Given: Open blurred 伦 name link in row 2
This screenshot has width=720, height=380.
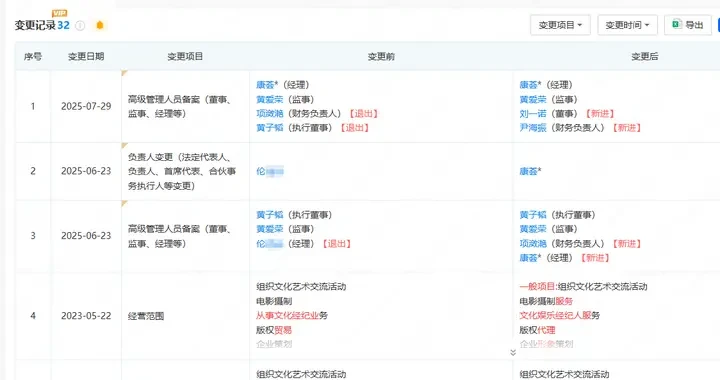Looking at the screenshot, I should (270, 171).
